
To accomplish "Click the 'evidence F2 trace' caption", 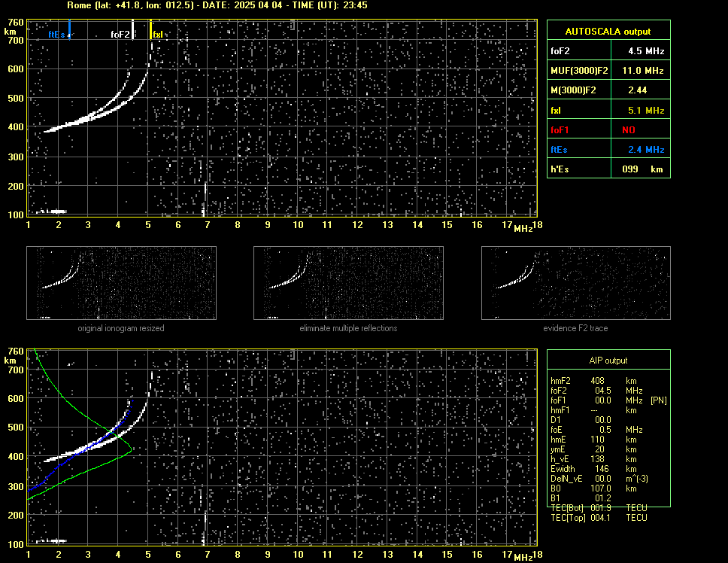I will [575, 328].
